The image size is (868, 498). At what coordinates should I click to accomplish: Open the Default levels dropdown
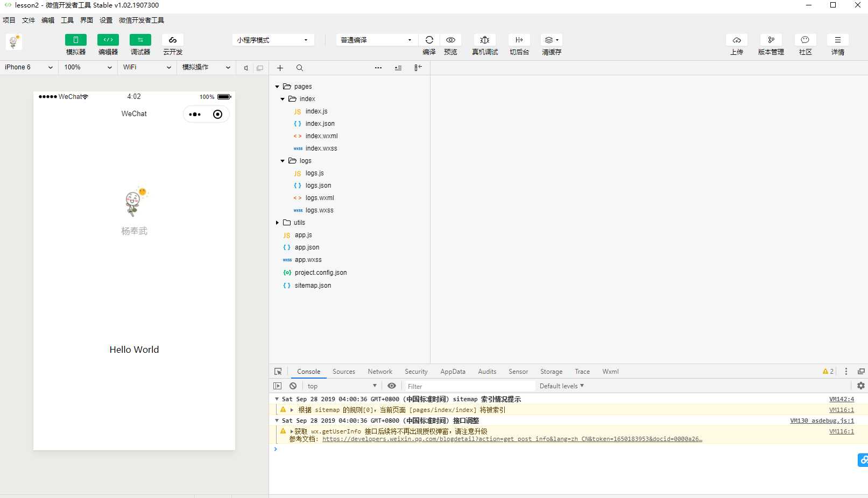point(562,386)
